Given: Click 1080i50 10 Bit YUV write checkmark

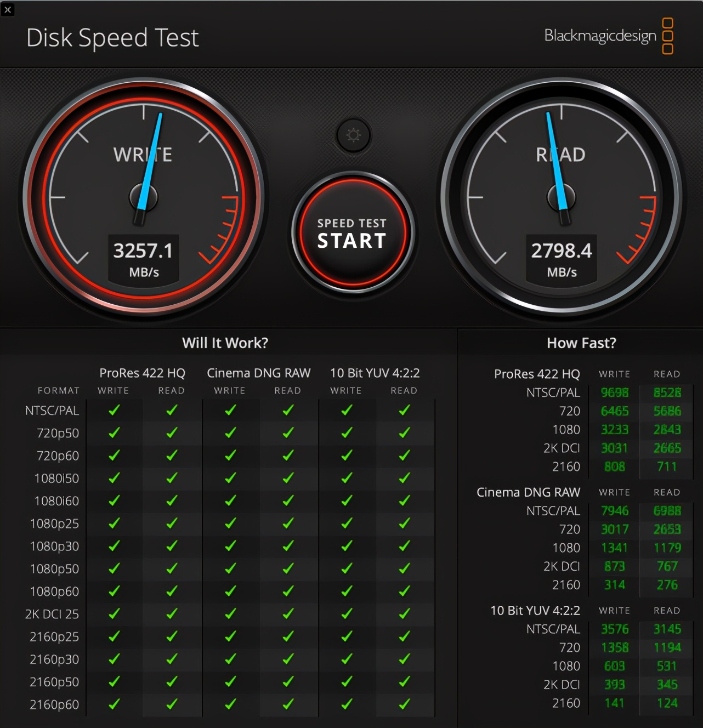Looking at the screenshot, I should pyautogui.click(x=347, y=478).
